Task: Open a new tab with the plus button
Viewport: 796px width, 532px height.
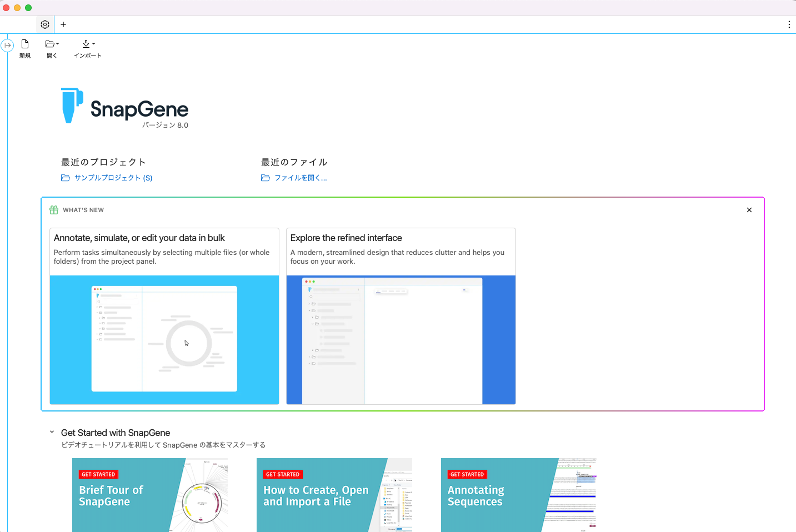Action: coord(63,24)
